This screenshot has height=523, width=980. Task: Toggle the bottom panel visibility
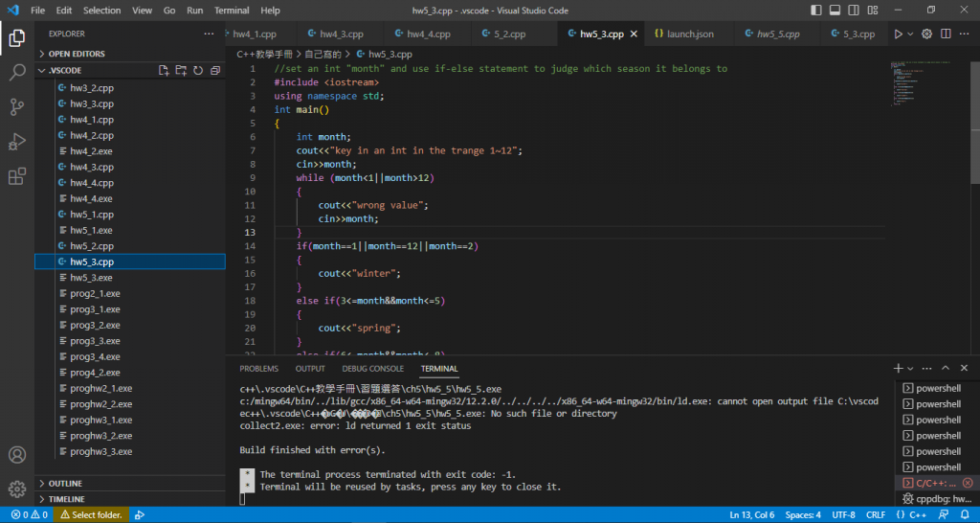[x=833, y=10]
